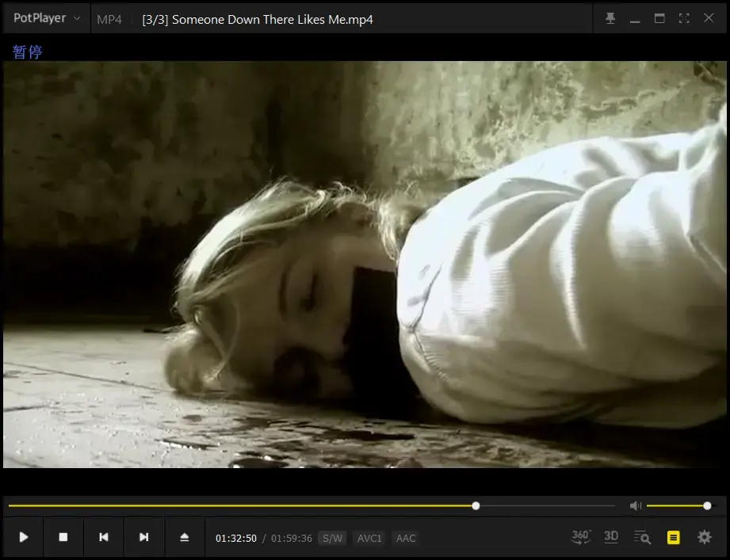Stop playback with the stop button

63,537
